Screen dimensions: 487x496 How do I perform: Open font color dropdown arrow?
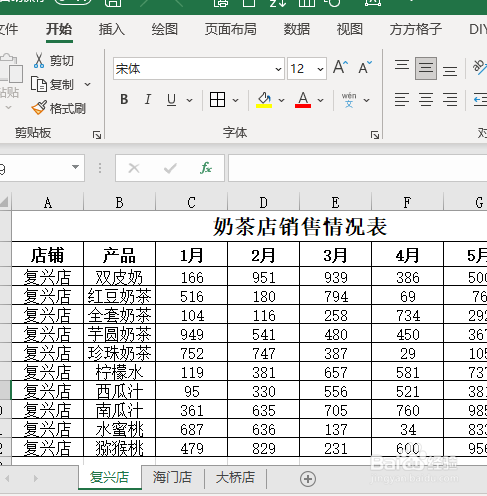click(x=320, y=100)
